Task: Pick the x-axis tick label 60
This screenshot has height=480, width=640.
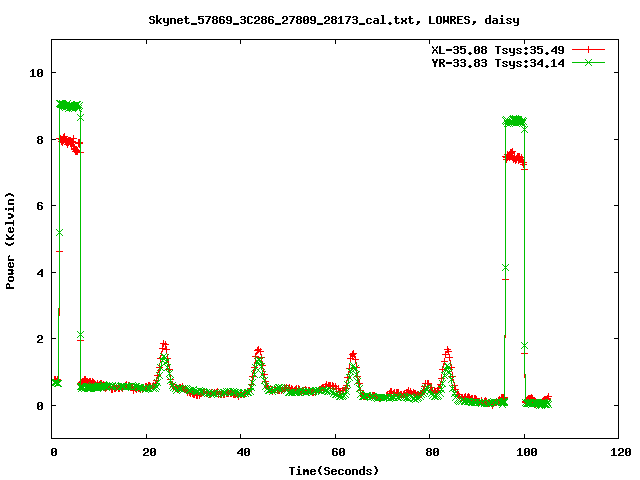Action: tap(335, 451)
